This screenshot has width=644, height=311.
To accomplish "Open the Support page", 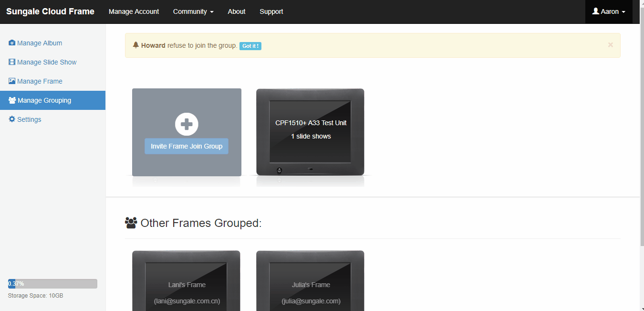I will tap(271, 11).
